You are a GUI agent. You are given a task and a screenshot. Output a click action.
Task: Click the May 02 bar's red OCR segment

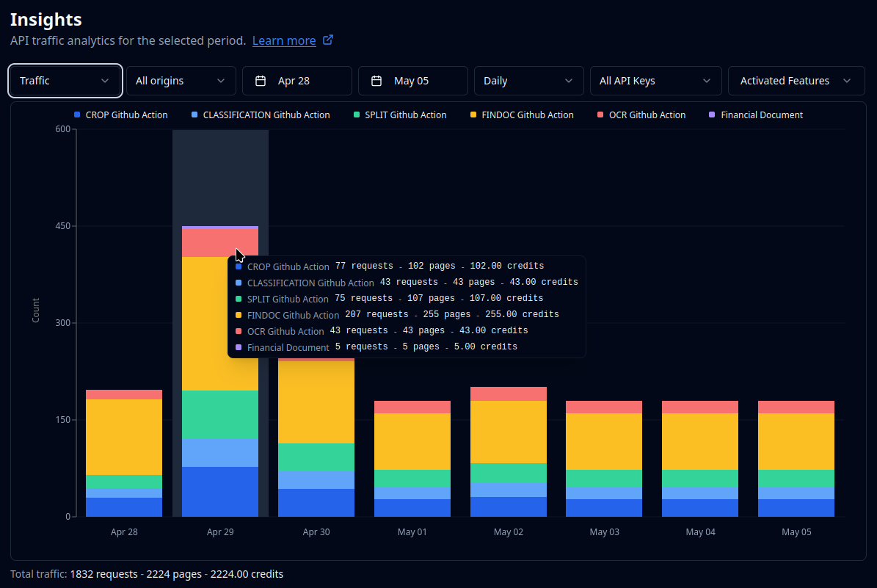tap(509, 394)
